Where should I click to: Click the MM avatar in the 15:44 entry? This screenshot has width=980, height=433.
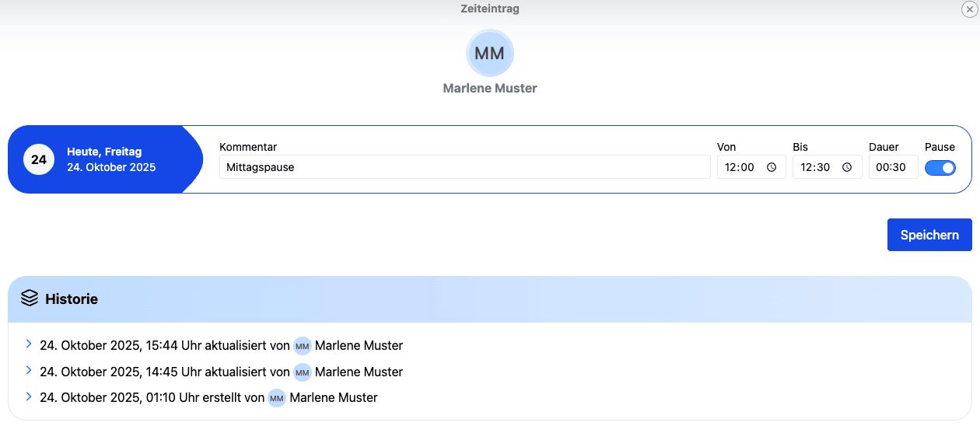point(303,346)
